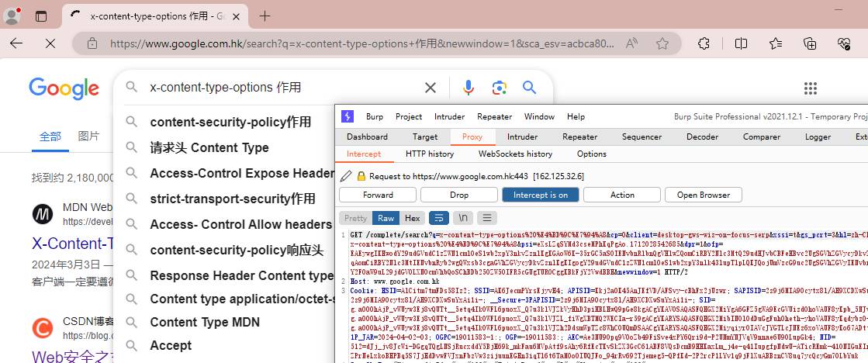
Task: Drop the intercepted request
Action: point(459,195)
